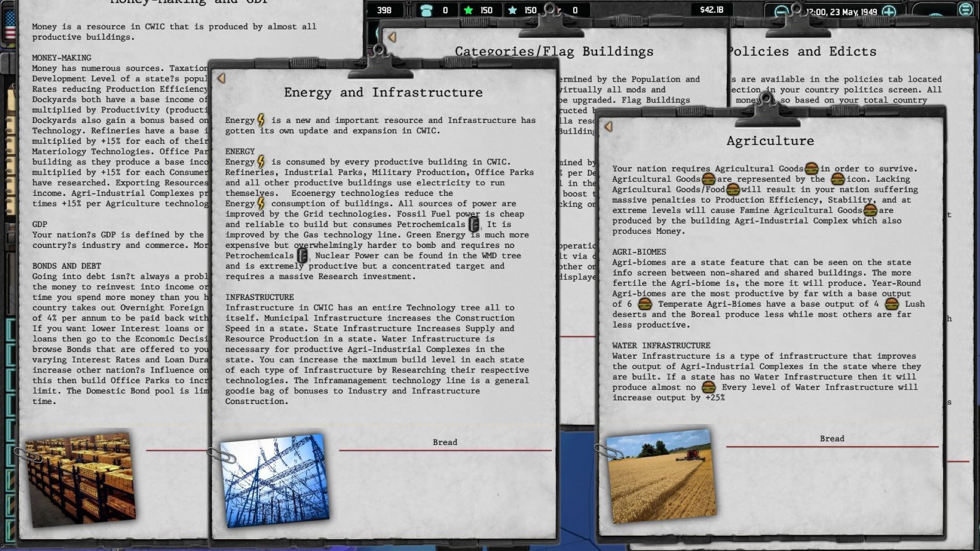980x551 pixels.
Task: Click the teal telephone resource icon
Action: point(426,10)
